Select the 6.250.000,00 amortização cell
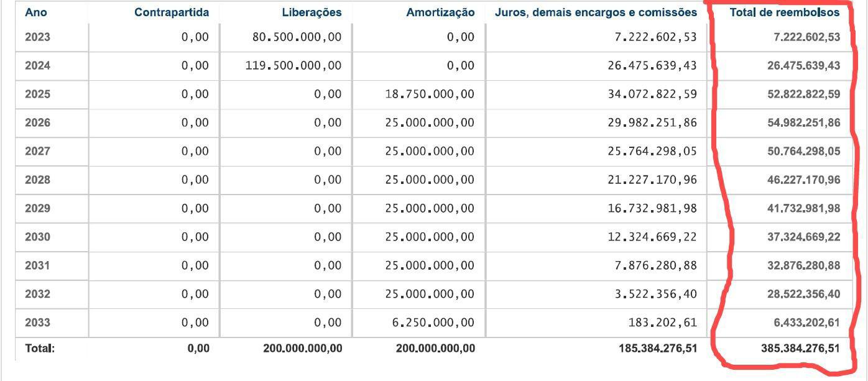This screenshot has height=381, width=868. (x=433, y=323)
